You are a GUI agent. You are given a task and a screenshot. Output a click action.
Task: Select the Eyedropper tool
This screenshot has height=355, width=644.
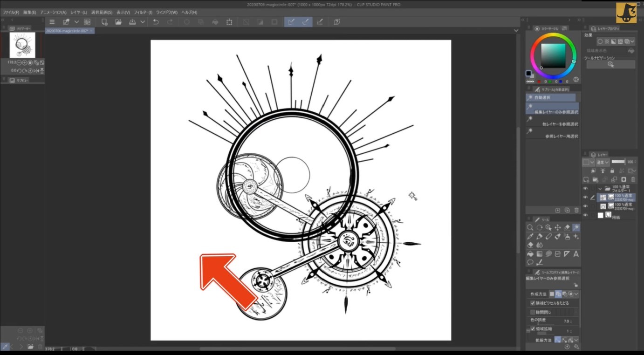(530, 237)
